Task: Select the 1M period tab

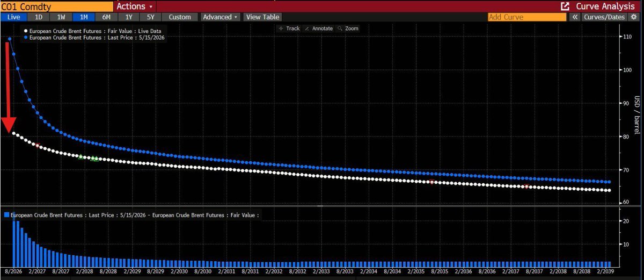Action: [84, 17]
